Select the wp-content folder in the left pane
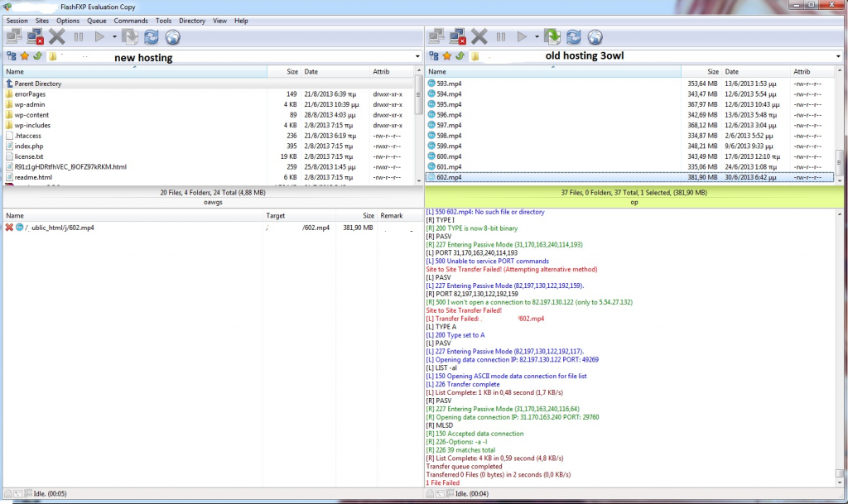This screenshot has width=848, height=504. 30,114
